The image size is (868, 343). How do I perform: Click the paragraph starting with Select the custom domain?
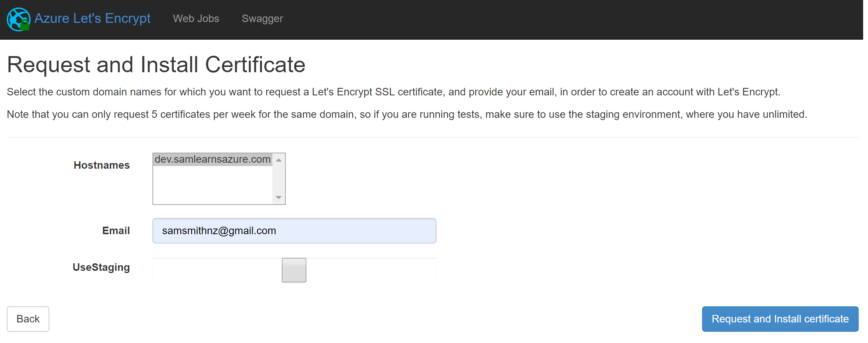393,92
